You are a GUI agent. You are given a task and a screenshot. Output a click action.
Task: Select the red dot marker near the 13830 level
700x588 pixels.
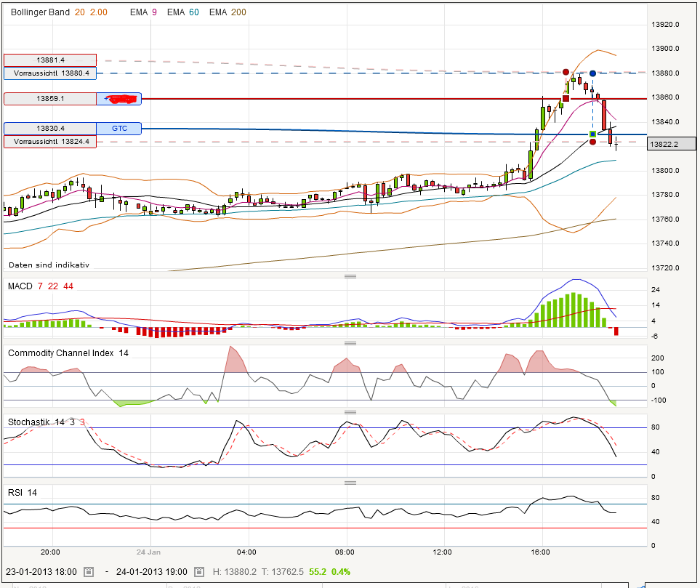593,142
